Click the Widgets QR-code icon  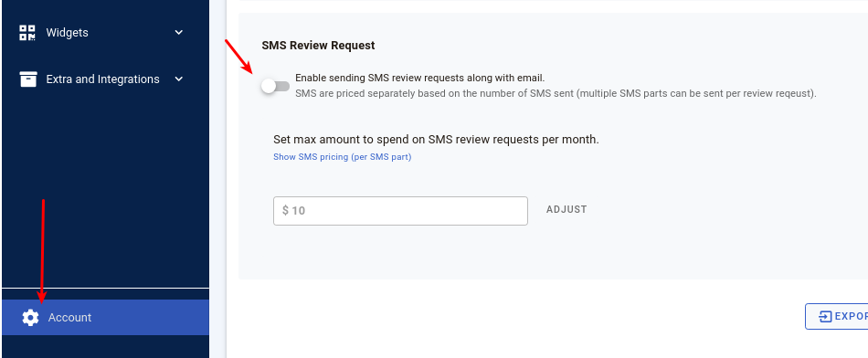click(27, 33)
